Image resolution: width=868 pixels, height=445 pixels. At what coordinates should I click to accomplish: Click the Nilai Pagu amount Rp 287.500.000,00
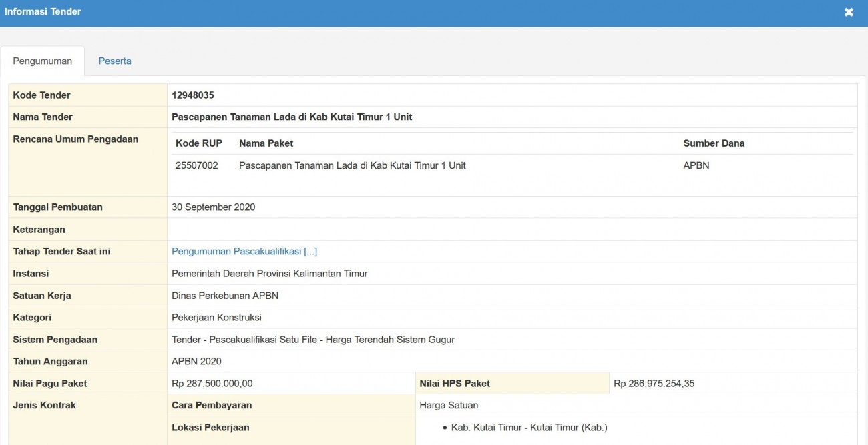point(212,383)
